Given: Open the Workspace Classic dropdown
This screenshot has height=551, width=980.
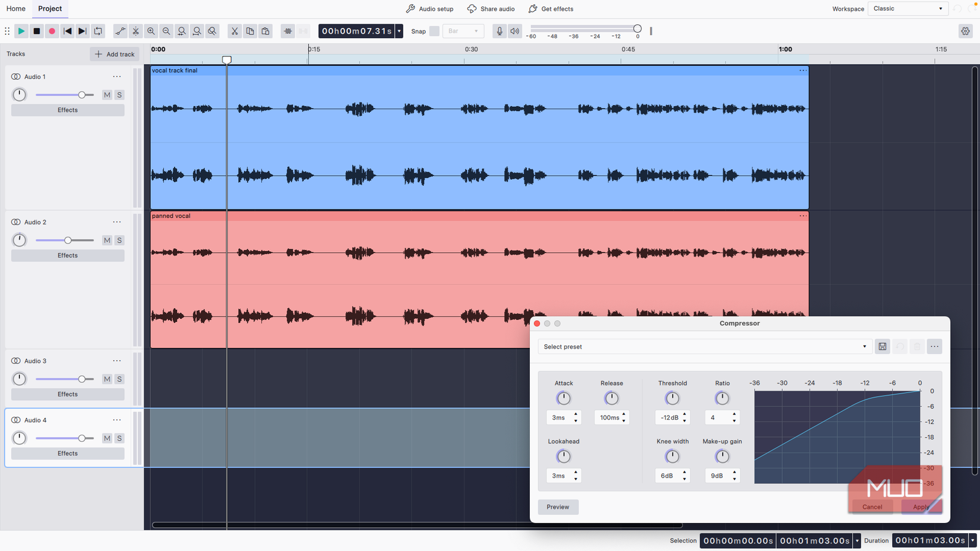Looking at the screenshot, I should pos(908,9).
